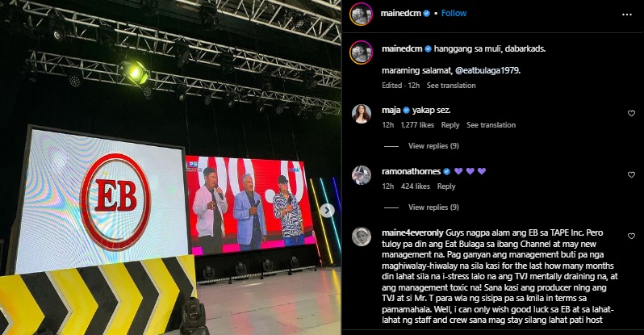Image resolution: width=644 pixels, height=335 pixels.
Task: Open ramonathornes' profile avatar
Action: point(362,175)
